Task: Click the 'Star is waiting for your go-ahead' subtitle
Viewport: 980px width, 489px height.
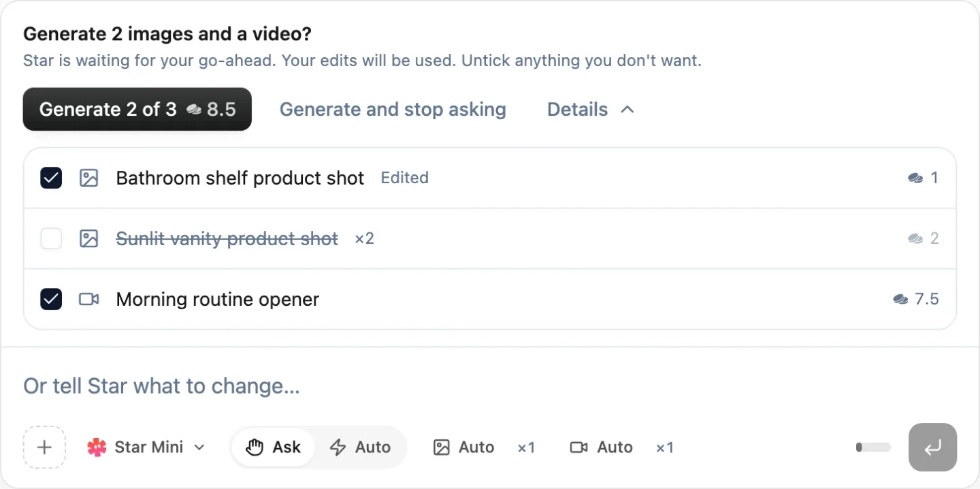Action: pos(362,61)
